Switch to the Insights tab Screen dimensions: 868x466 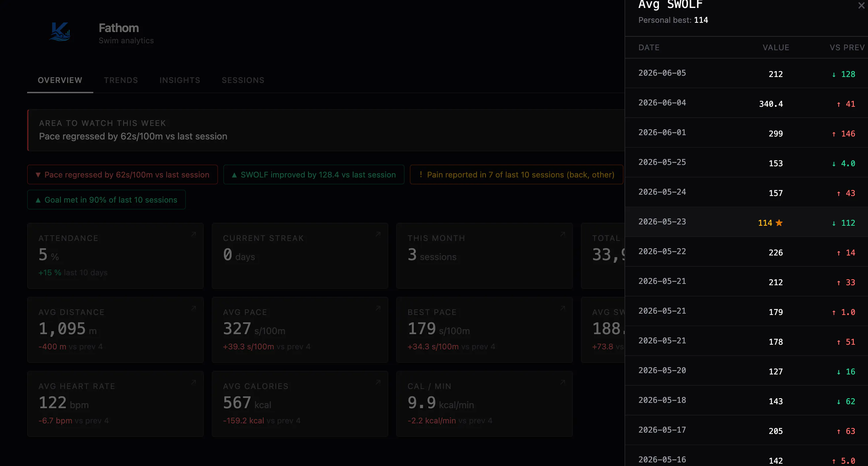pos(180,80)
